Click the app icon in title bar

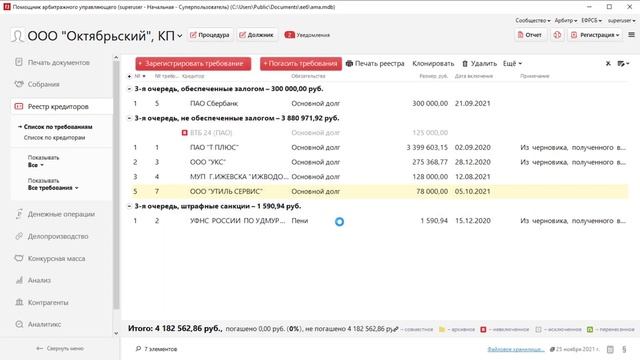7,7
